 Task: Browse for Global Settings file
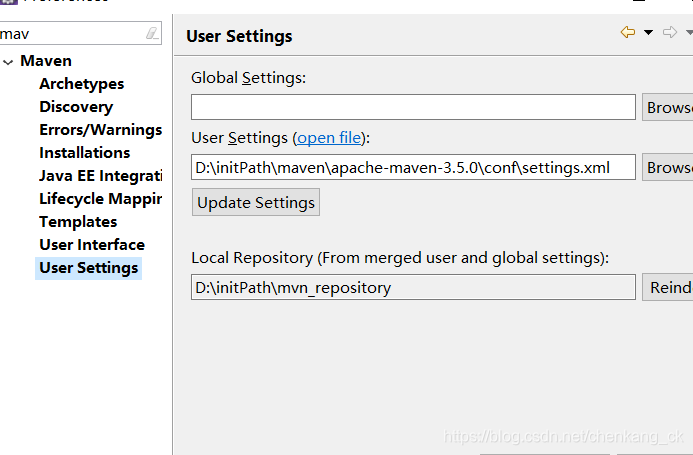click(667, 107)
